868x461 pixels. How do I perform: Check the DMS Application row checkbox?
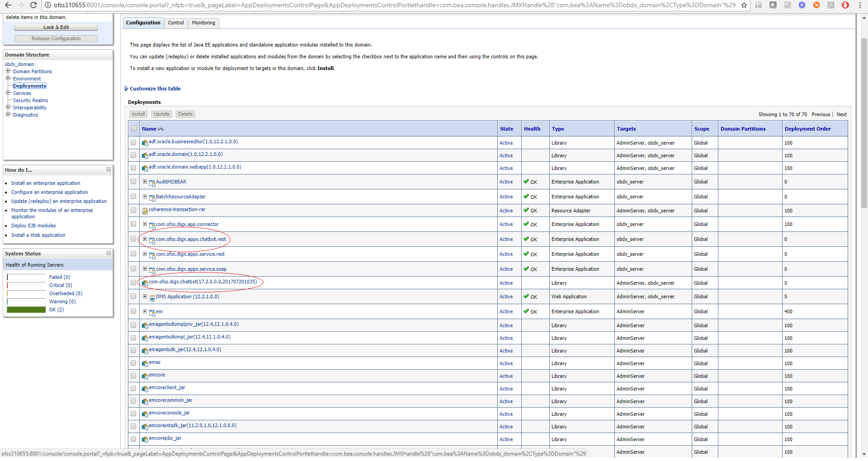click(x=133, y=296)
